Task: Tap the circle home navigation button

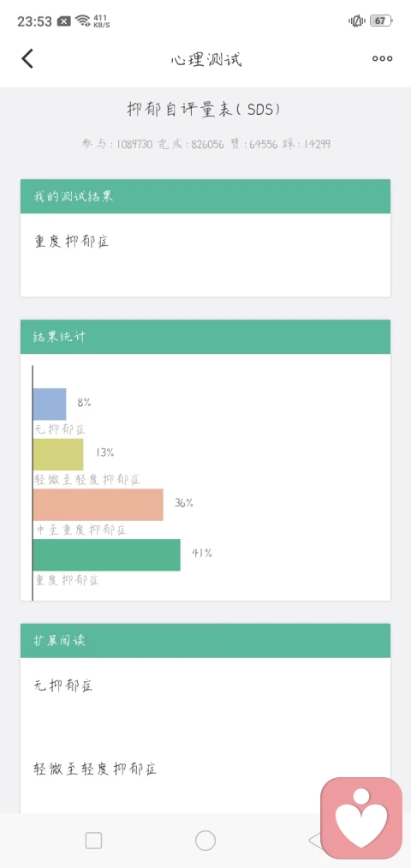Action: [205, 841]
